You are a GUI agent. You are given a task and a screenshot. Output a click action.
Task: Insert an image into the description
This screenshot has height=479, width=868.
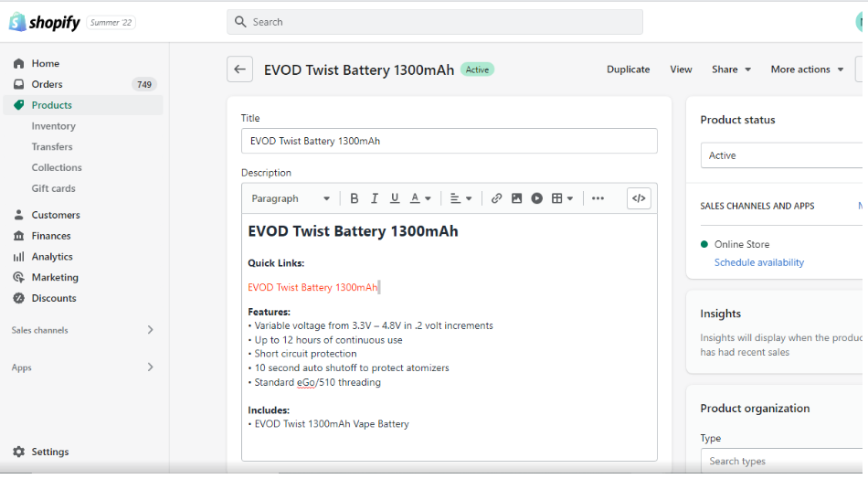(516, 198)
